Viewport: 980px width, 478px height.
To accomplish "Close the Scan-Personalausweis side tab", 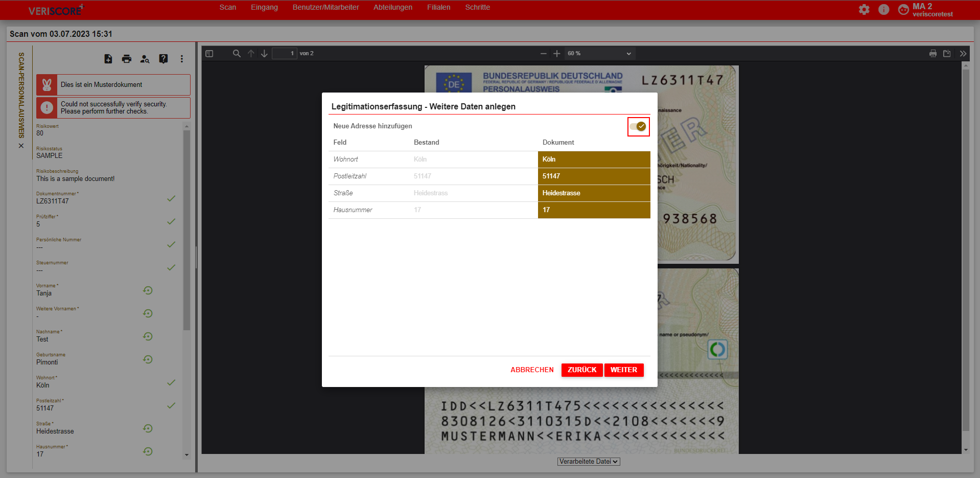I will (x=21, y=146).
